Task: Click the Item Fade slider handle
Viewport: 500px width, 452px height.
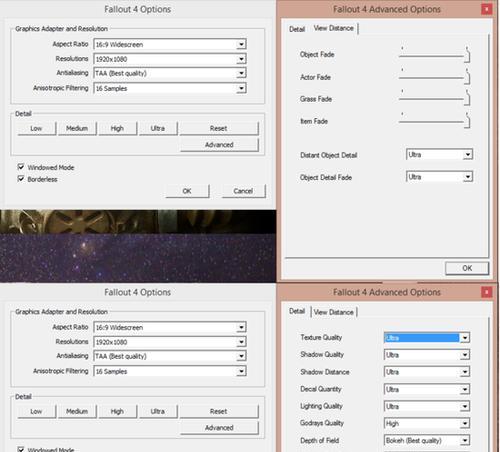Action: coord(467,121)
